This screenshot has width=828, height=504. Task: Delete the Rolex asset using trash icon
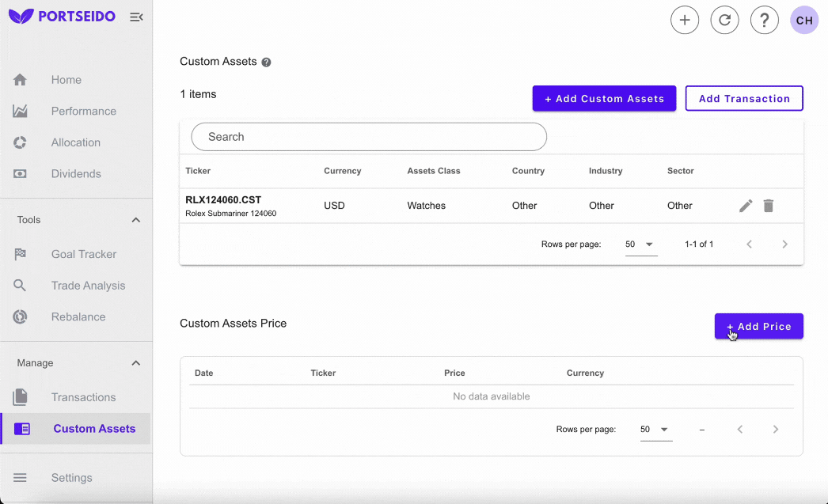coord(768,205)
